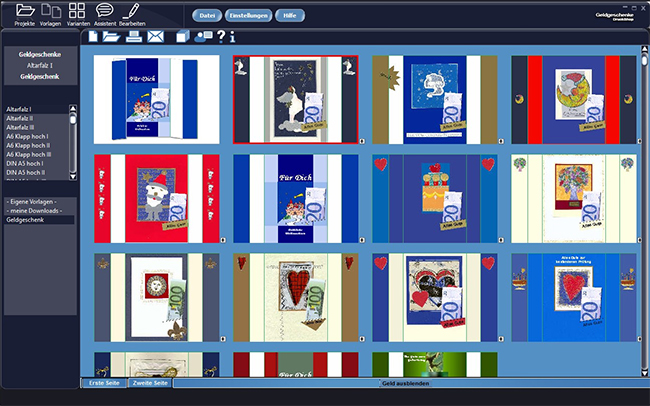Open the question mark help icon
650x406 pixels.
pos(220,37)
